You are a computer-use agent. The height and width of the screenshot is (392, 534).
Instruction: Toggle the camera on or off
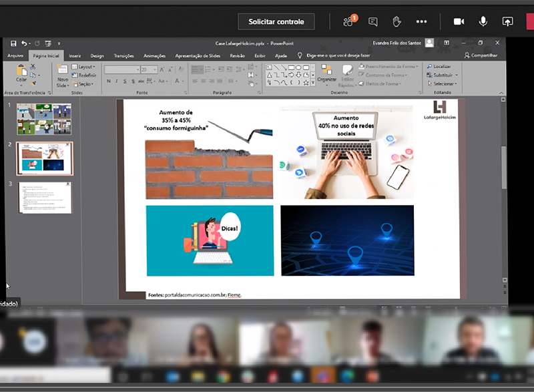pos(459,22)
